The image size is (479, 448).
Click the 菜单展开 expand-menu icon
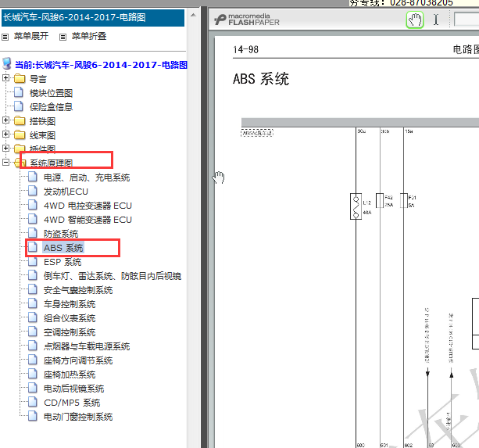pos(5,37)
